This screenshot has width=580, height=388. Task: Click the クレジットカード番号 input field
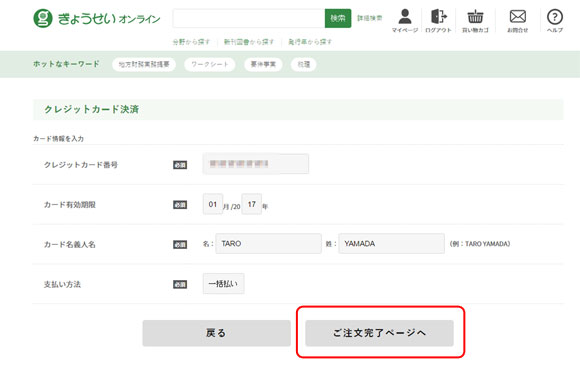point(256,164)
